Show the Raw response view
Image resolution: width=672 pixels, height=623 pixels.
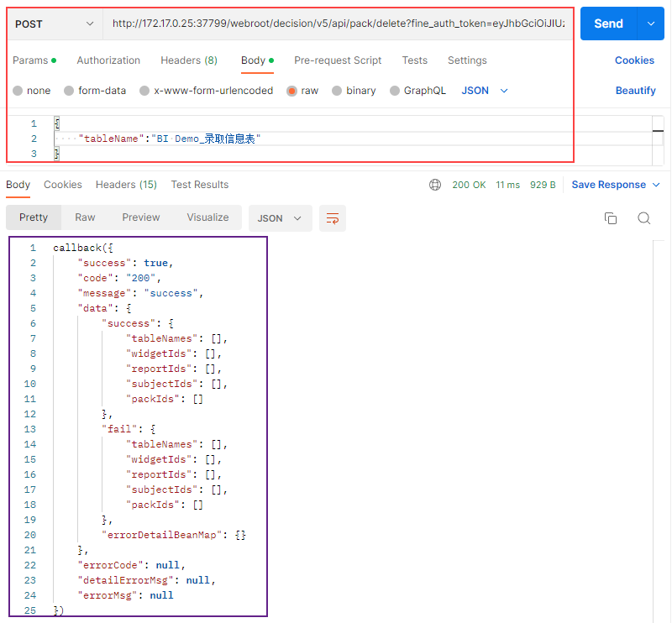click(x=85, y=217)
